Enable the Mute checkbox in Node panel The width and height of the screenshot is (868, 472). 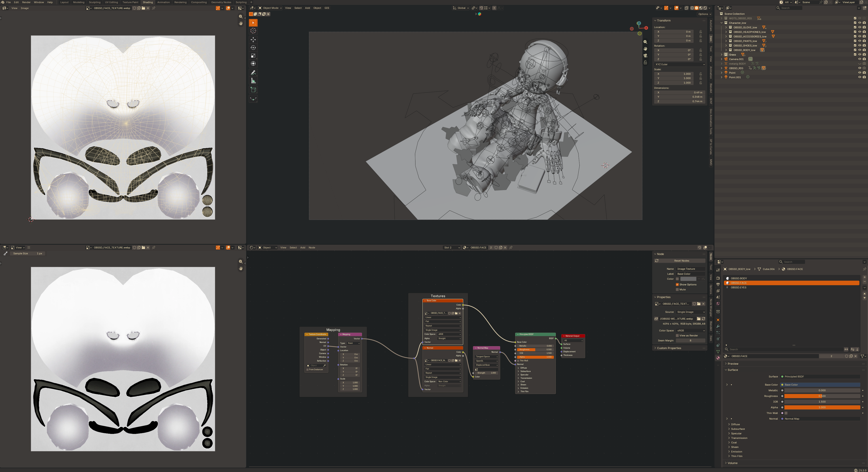(677, 289)
